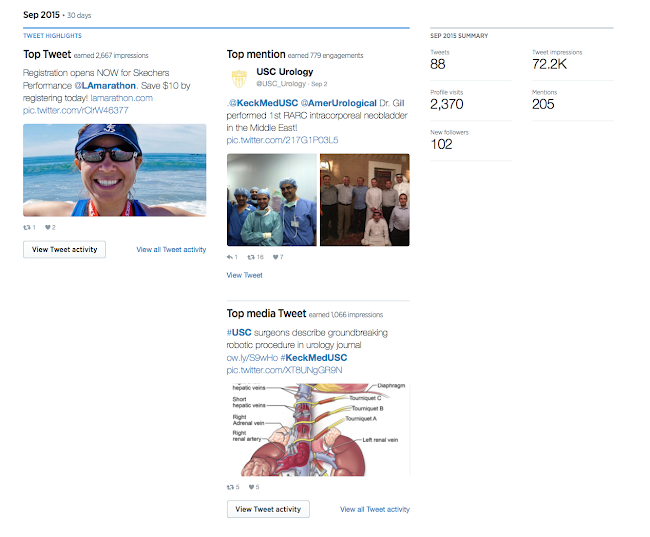Click heart icon under the anatomy diagram
This screenshot has width=650, height=537.
coord(251,487)
